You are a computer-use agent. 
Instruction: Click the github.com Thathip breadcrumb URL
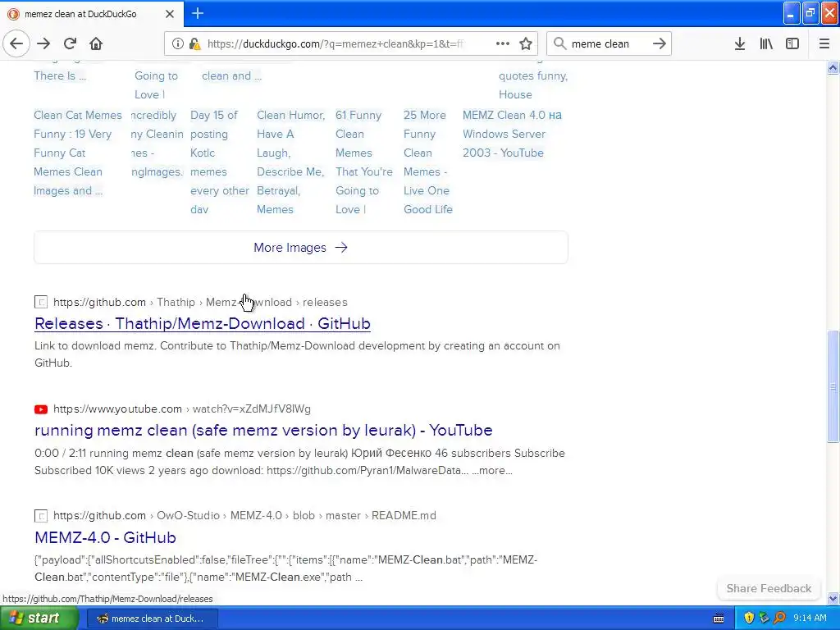(200, 302)
